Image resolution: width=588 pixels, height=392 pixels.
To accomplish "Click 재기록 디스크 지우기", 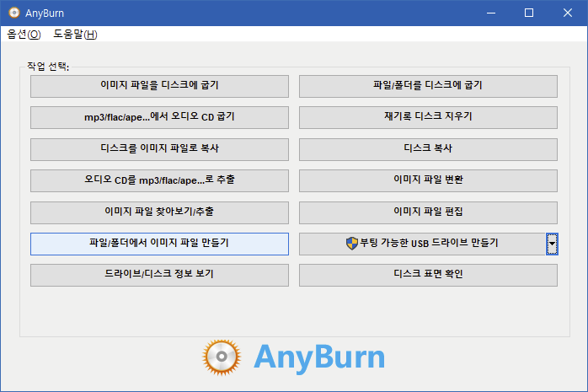I will 428,117.
